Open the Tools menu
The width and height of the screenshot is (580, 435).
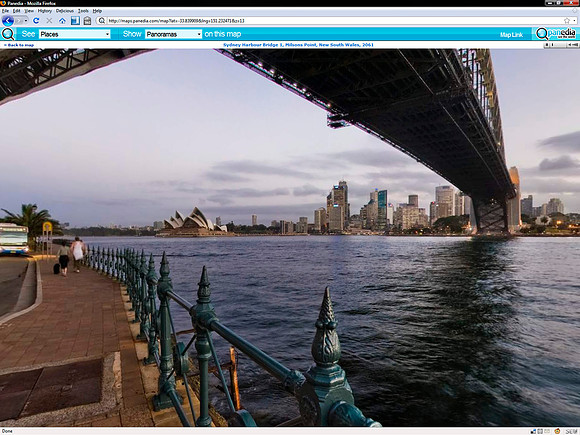click(x=83, y=11)
